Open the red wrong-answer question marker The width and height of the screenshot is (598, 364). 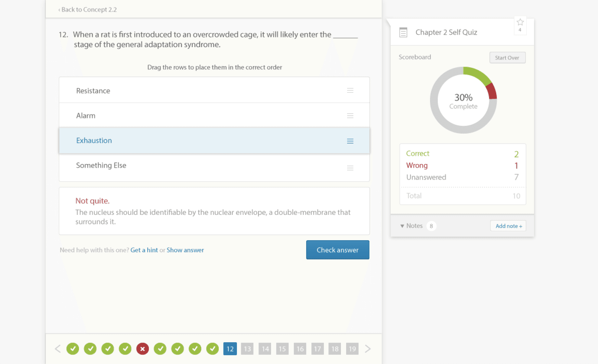click(142, 349)
